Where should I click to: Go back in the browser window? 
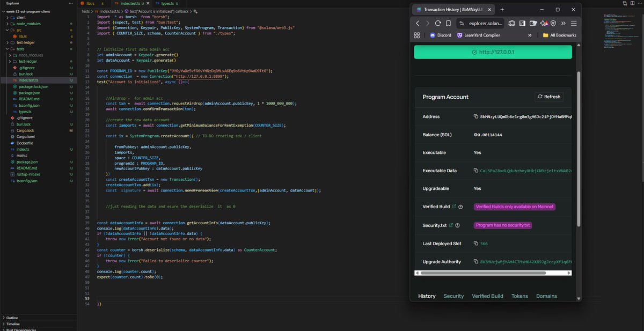pos(418,23)
